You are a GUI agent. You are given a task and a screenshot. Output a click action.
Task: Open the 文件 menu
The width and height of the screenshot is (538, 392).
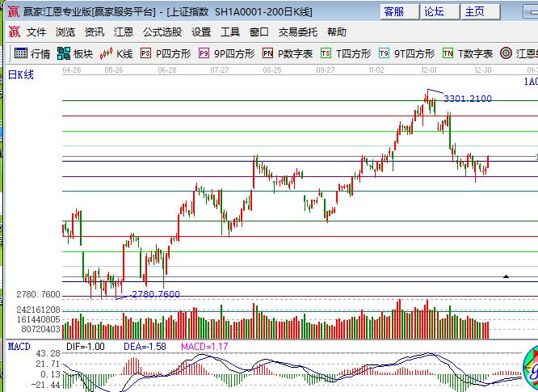[36, 32]
